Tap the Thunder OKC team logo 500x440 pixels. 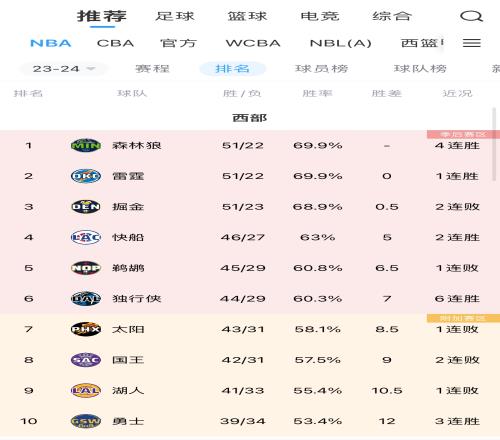(x=86, y=176)
